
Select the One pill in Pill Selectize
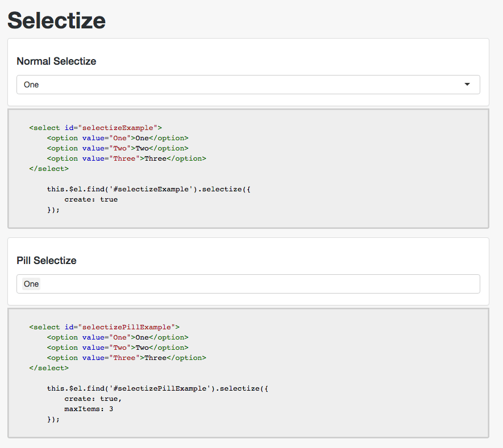coord(31,284)
